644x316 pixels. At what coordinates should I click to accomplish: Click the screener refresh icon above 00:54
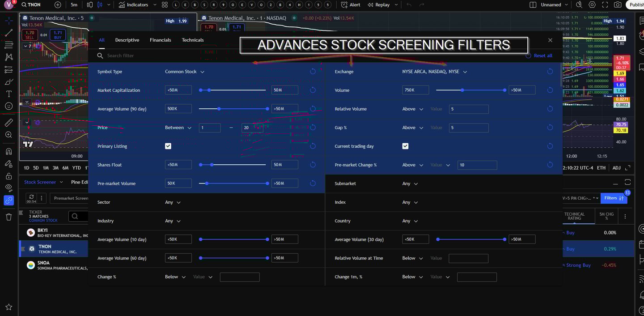(31, 196)
